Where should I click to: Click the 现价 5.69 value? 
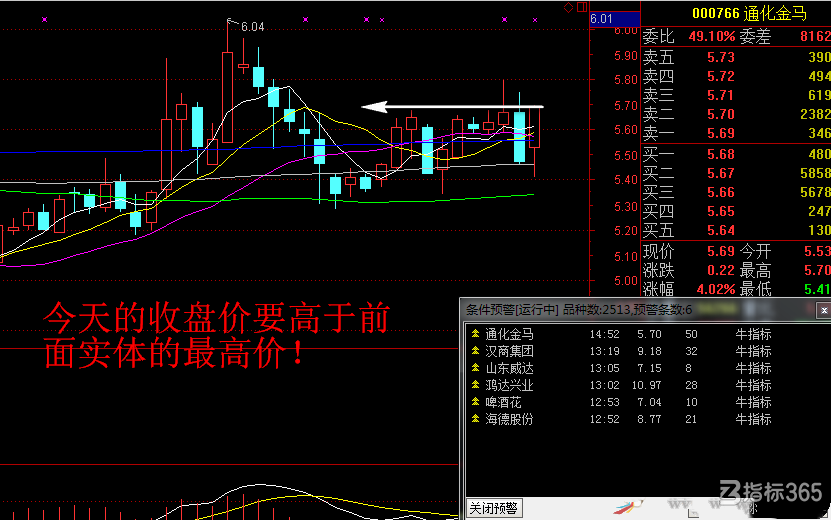tap(721, 251)
